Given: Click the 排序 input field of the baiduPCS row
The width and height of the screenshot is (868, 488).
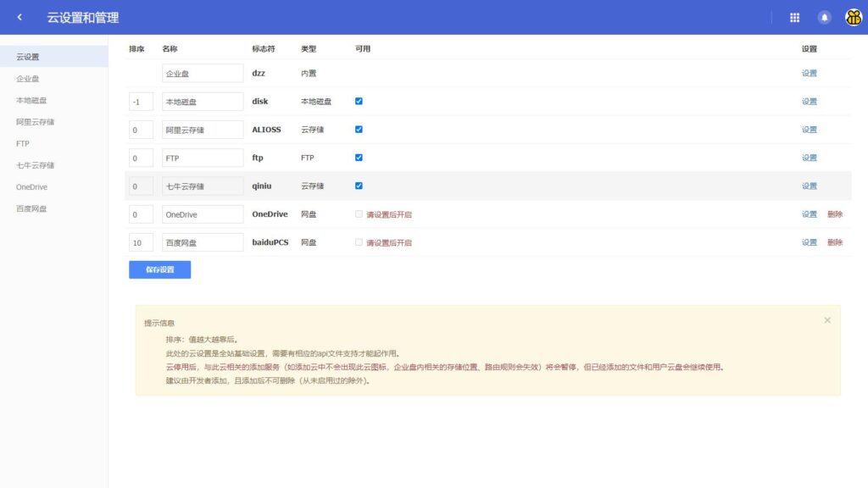Looking at the screenshot, I should pos(140,241).
